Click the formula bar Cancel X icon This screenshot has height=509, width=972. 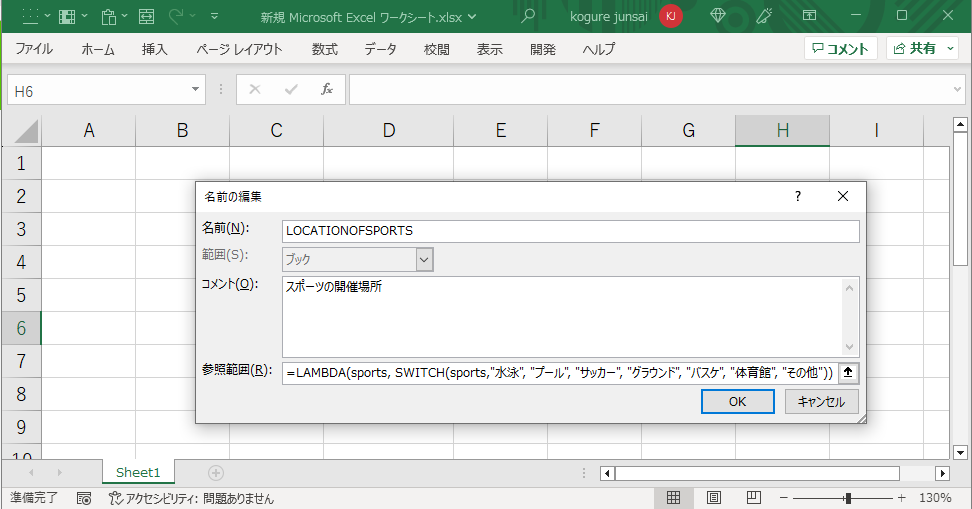click(x=255, y=90)
